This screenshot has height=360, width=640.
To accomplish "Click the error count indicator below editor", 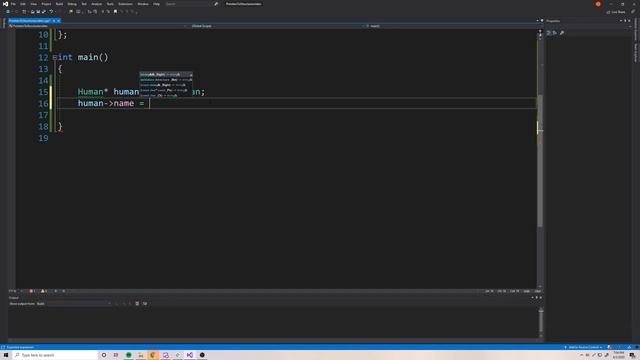I will (x=32, y=291).
